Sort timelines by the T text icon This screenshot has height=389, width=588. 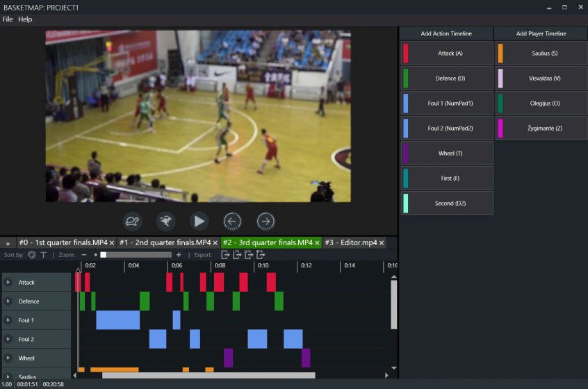pos(44,255)
